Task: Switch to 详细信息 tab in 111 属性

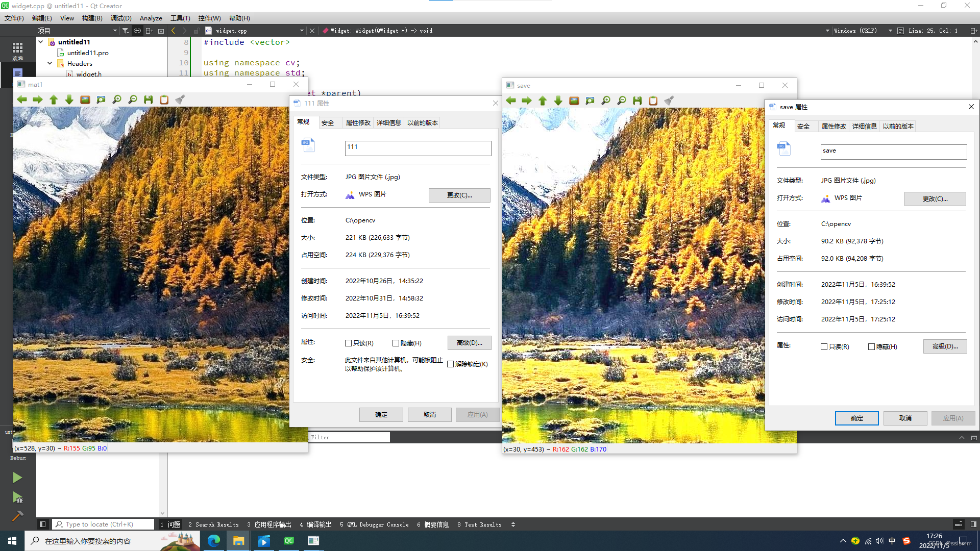Action: pos(389,123)
